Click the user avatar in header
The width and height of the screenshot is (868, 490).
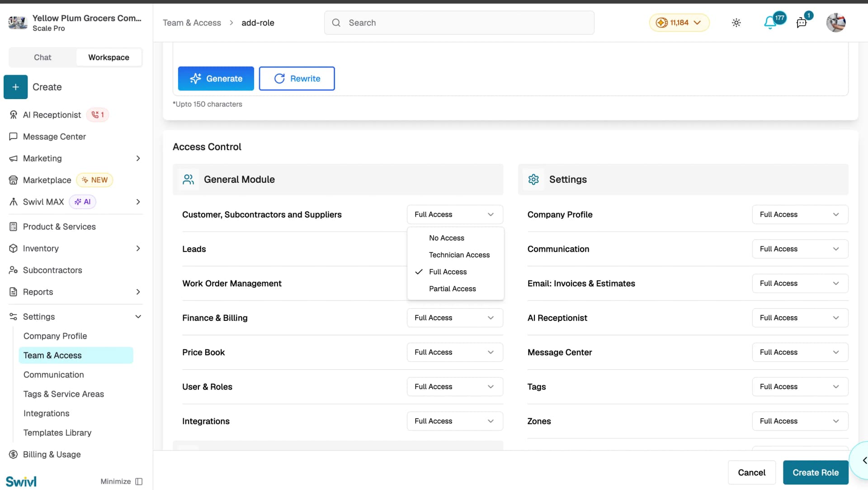coord(836,23)
